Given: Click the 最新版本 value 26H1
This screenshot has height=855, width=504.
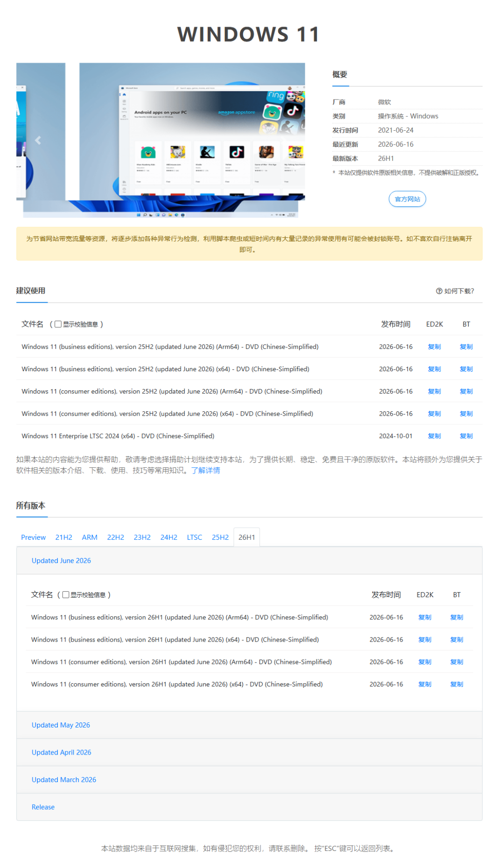Looking at the screenshot, I should coord(386,158).
